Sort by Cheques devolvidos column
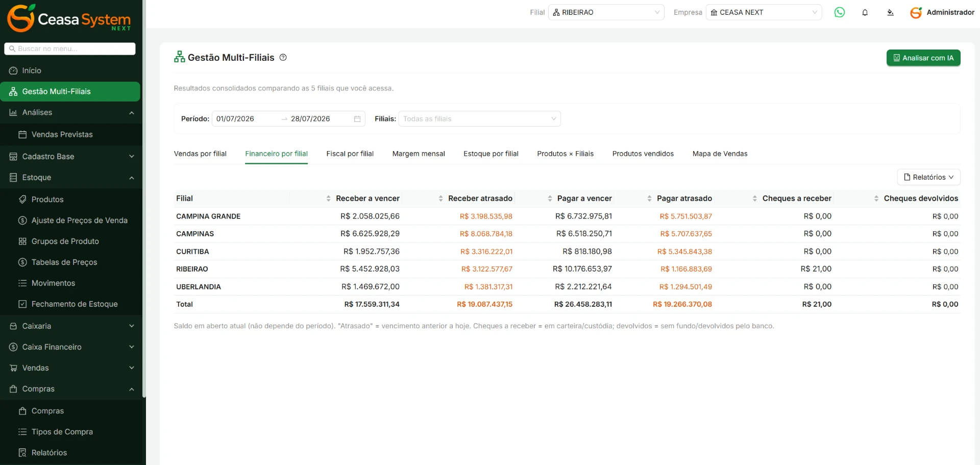The height and width of the screenshot is (465, 980). (876, 199)
